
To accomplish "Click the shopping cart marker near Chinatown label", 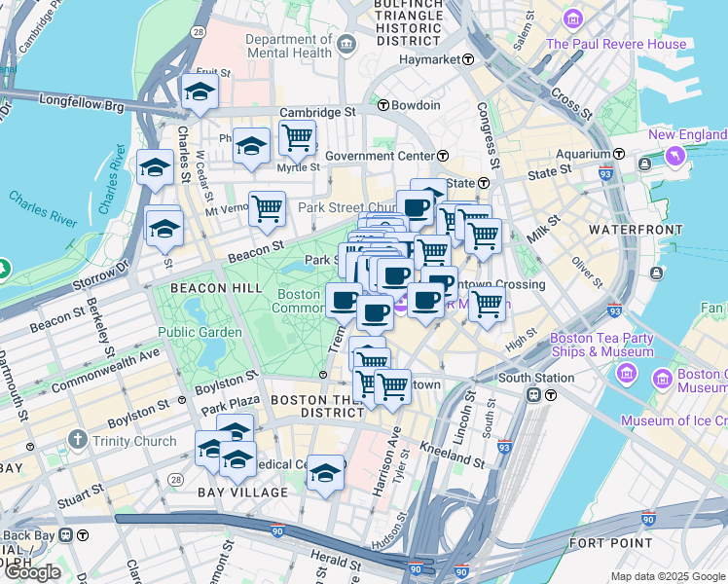I will (x=393, y=388).
